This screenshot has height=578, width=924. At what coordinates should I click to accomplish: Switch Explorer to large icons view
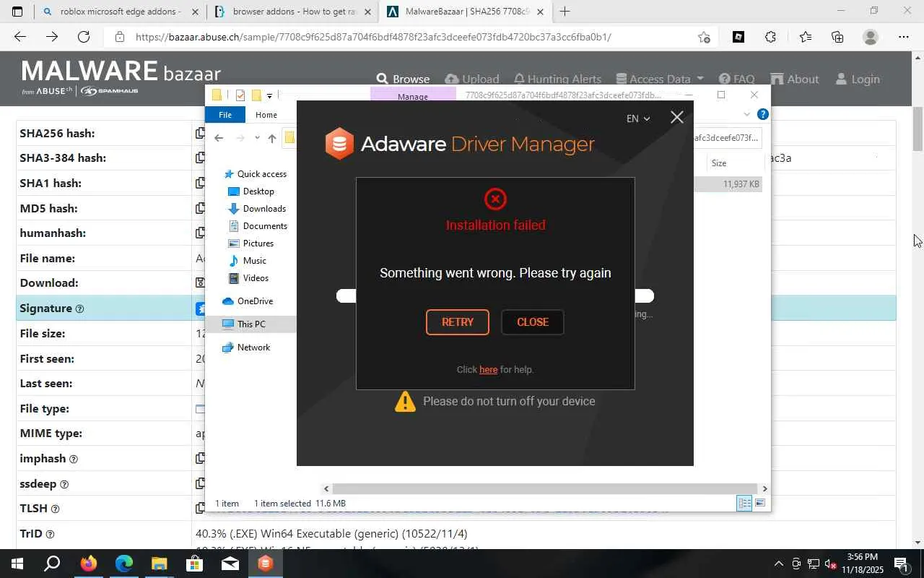click(759, 504)
